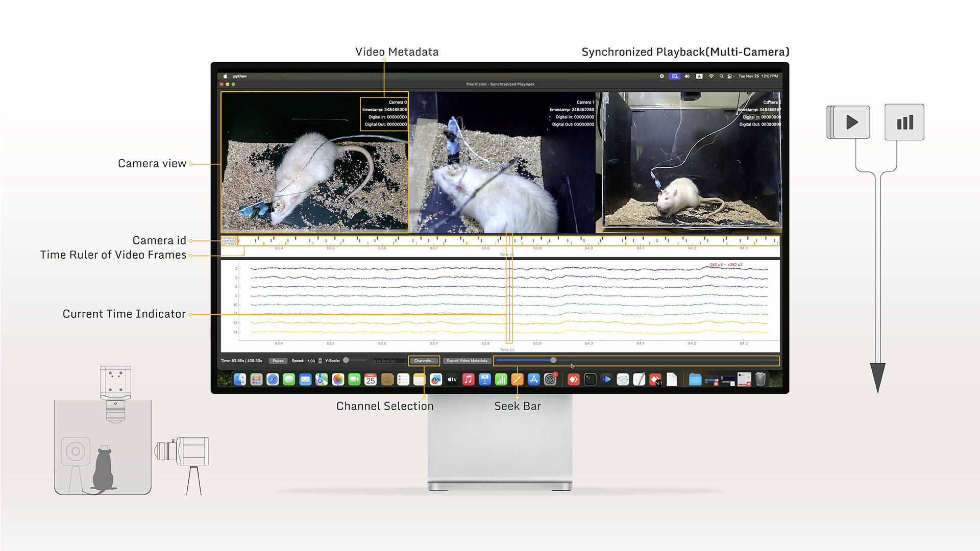
Task: Open the Apple menu
Action: point(225,77)
